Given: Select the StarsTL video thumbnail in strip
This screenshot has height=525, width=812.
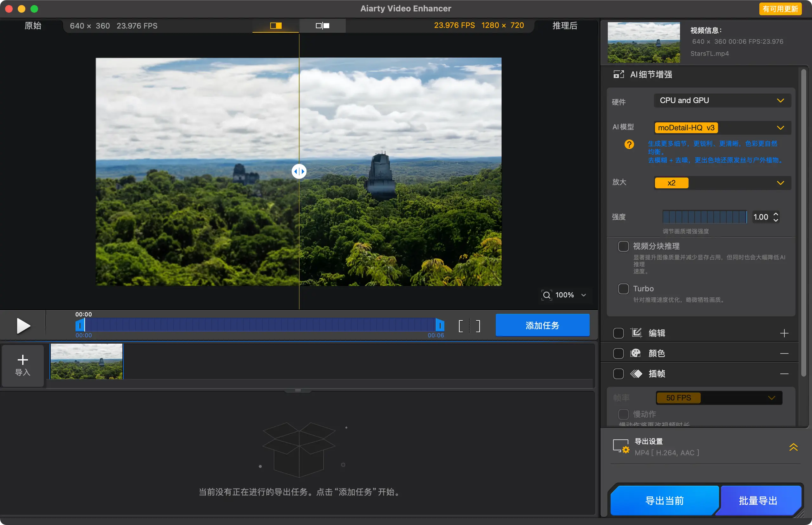Looking at the screenshot, I should [x=87, y=361].
